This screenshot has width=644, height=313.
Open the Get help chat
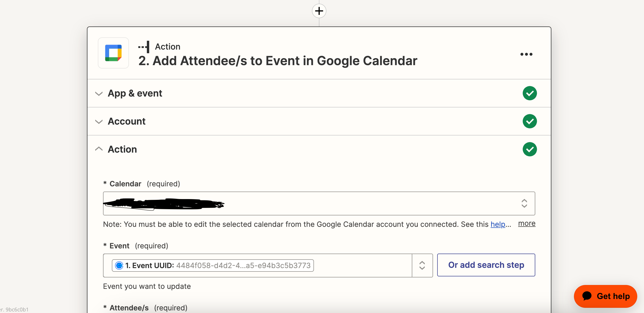(605, 296)
